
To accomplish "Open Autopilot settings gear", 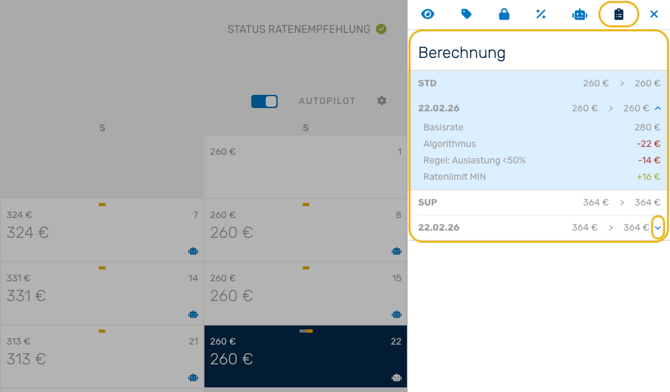I will pyautogui.click(x=382, y=100).
